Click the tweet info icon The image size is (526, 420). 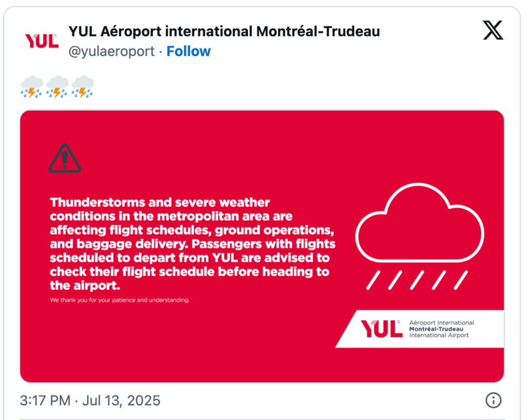pyautogui.click(x=493, y=400)
